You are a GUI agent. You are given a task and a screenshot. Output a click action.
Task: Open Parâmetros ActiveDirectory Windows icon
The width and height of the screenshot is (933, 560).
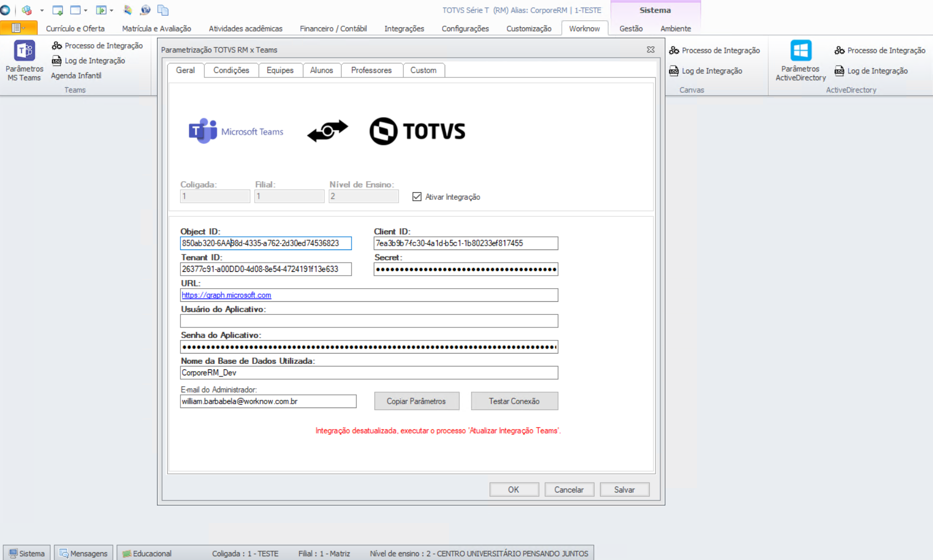point(801,51)
